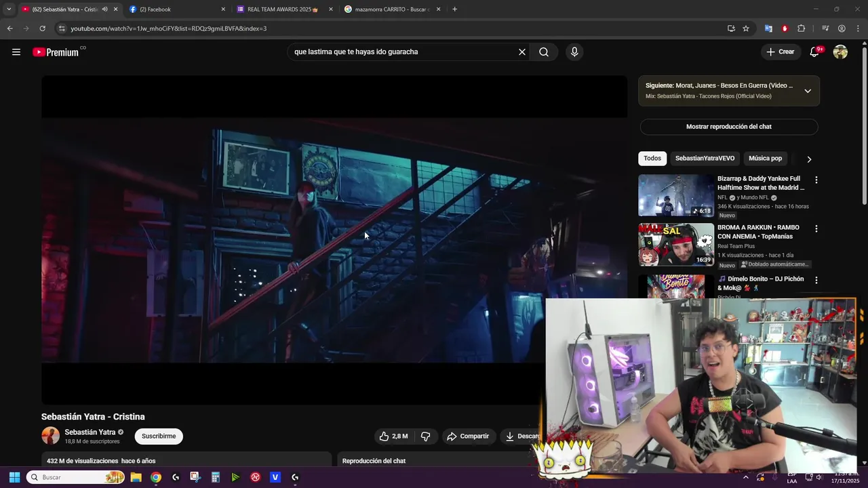Open Chrome from the taskbar
Image resolution: width=868 pixels, height=488 pixels.
coord(156,477)
